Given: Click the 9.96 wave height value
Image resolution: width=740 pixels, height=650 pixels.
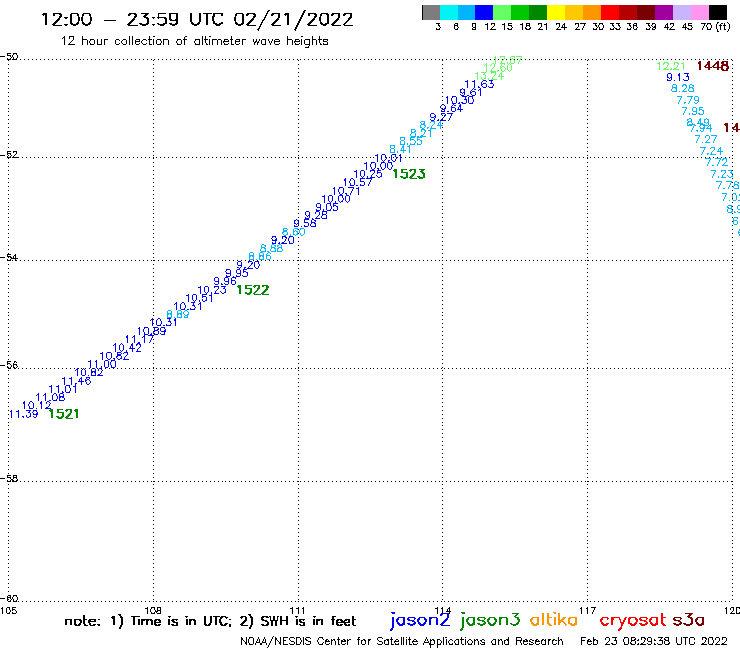Looking at the screenshot, I should [225, 281].
